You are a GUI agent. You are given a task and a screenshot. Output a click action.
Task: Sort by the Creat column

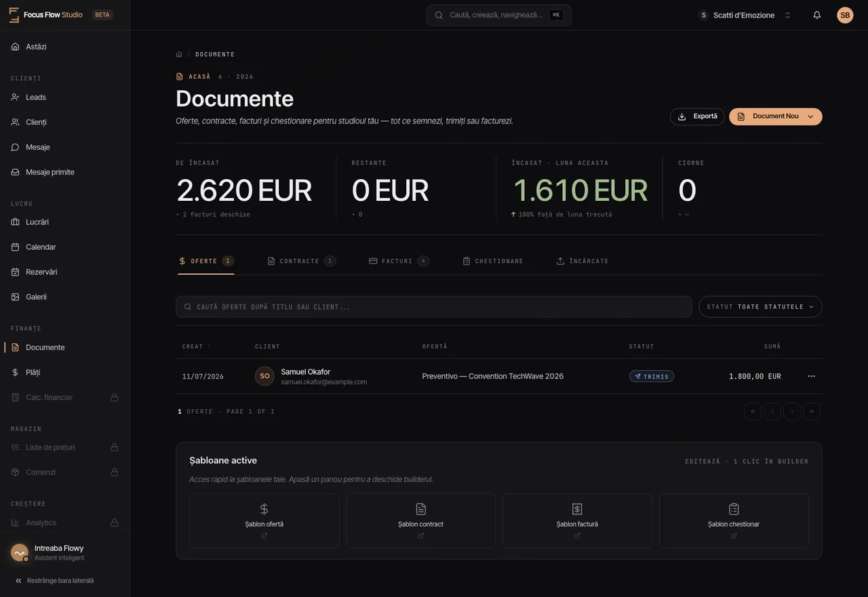coord(197,346)
